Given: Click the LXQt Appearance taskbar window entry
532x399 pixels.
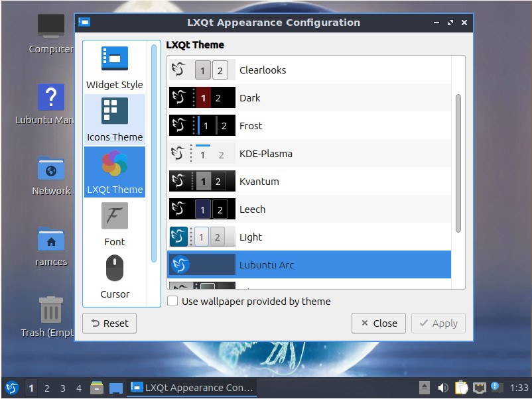Looking at the screenshot, I should 191,388.
